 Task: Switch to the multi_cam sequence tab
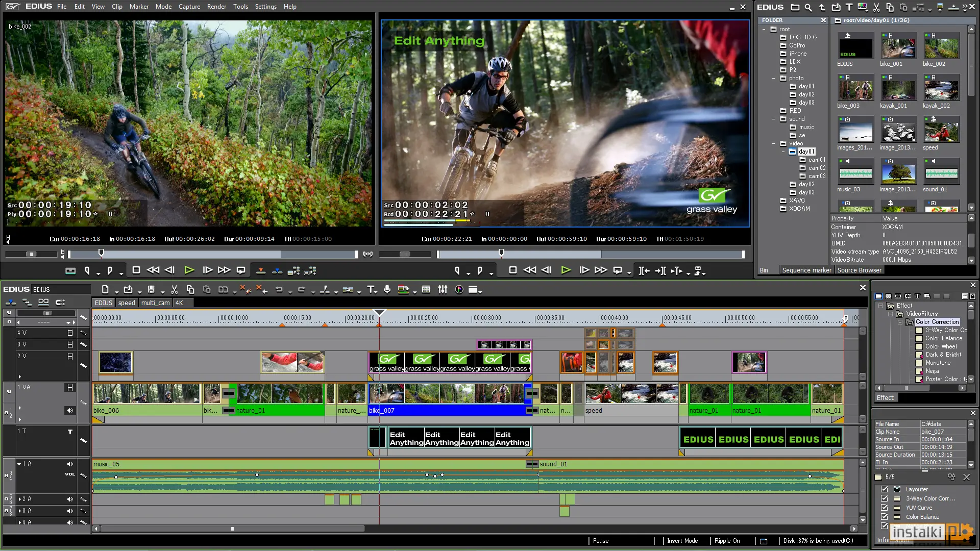(155, 303)
